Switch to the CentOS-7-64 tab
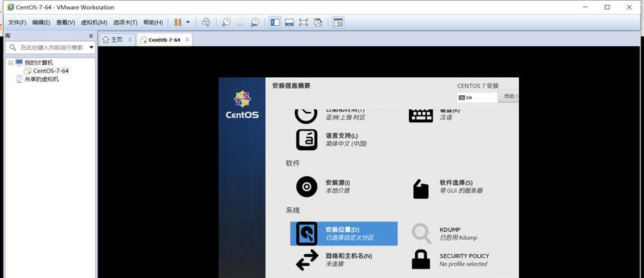Viewport: 644px width, 278px height. pyautogui.click(x=164, y=40)
